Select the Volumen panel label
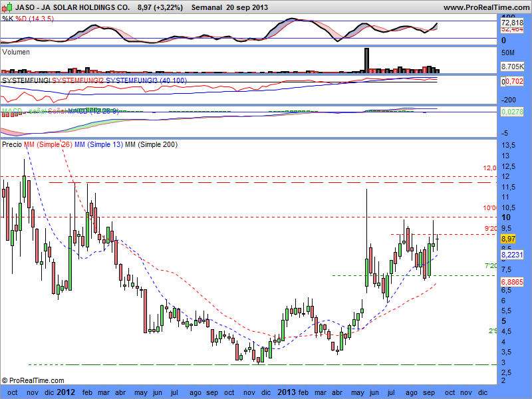 click(16, 52)
